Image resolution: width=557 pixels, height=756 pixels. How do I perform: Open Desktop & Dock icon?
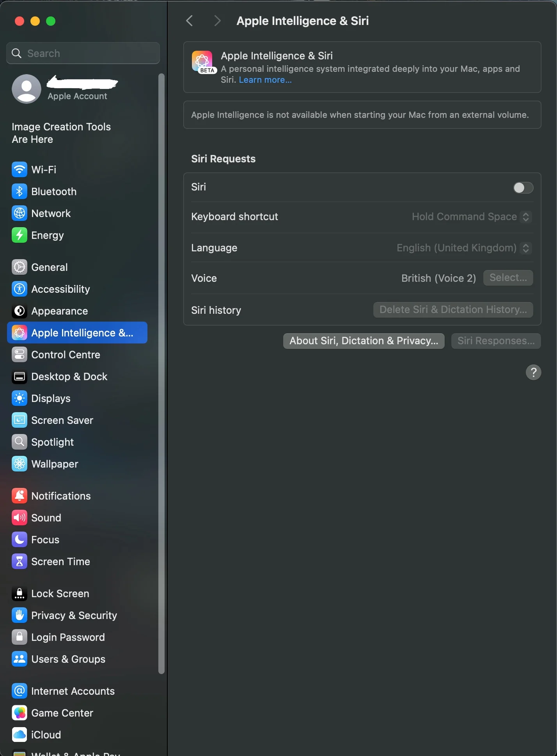point(20,376)
